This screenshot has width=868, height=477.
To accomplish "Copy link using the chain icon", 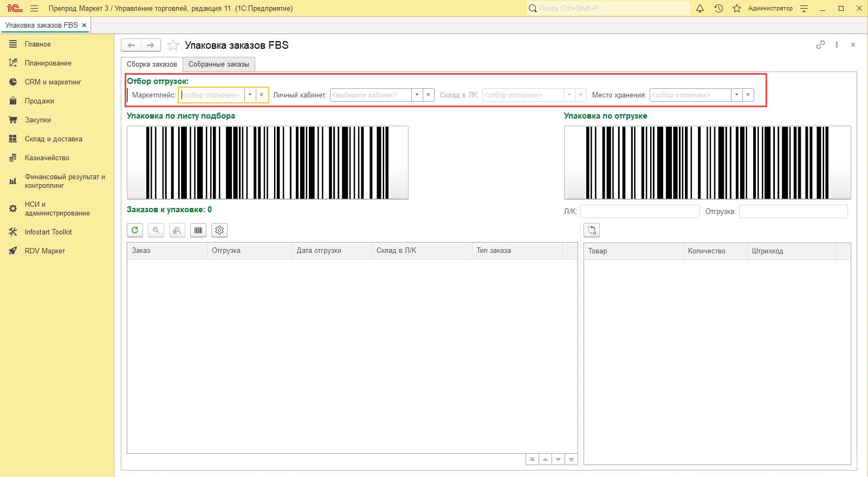I will click(x=820, y=45).
